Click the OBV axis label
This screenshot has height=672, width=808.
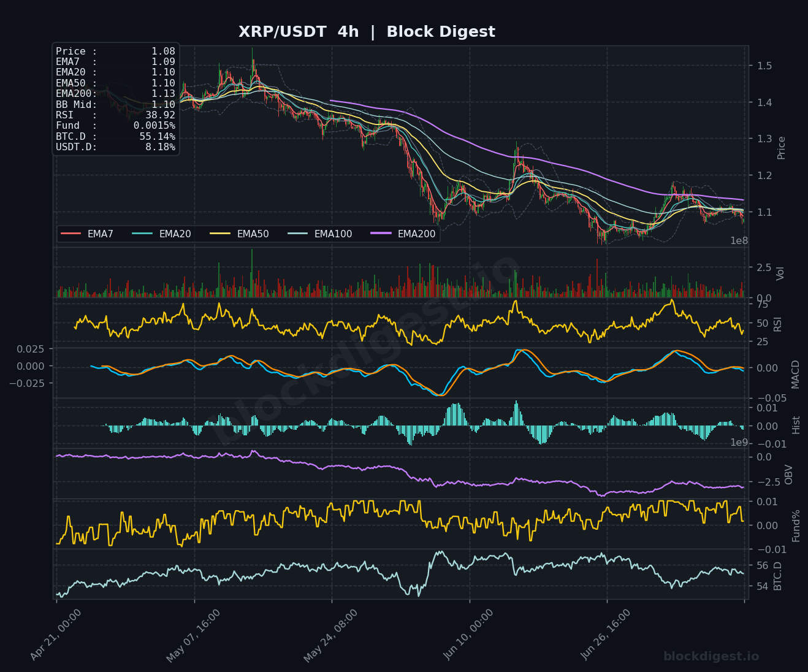[x=789, y=475]
